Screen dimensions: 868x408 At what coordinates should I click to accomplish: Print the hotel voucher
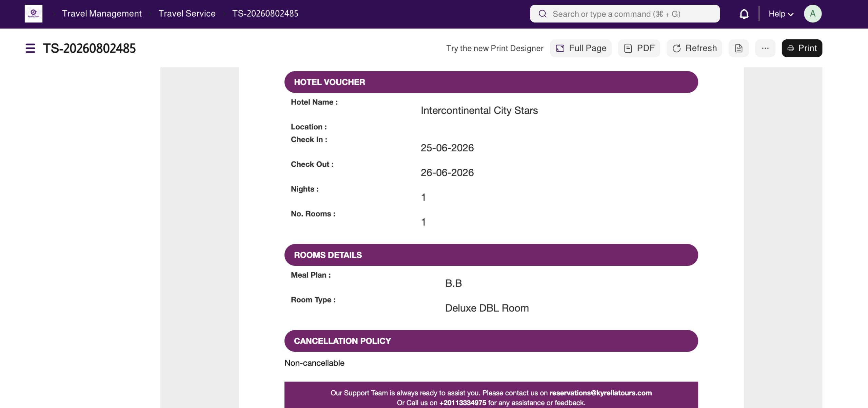[x=802, y=48]
